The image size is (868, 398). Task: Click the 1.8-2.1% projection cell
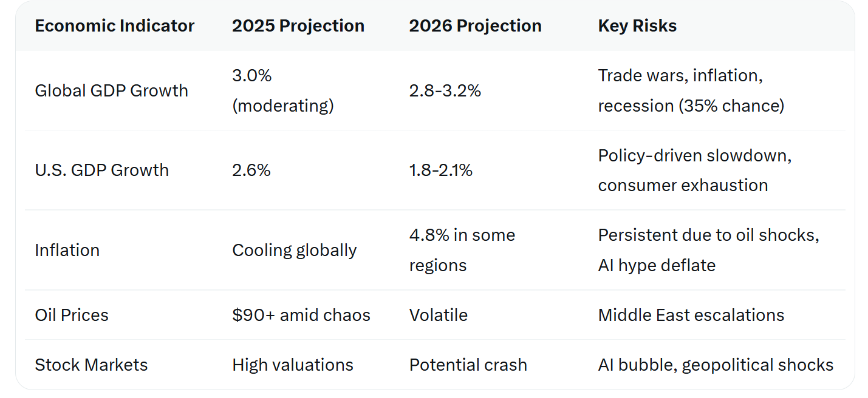point(440,170)
